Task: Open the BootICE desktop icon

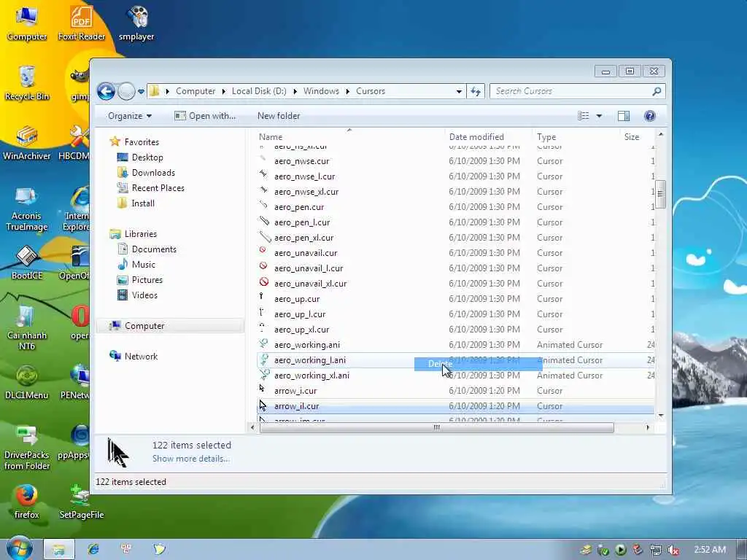Action: coord(27,262)
